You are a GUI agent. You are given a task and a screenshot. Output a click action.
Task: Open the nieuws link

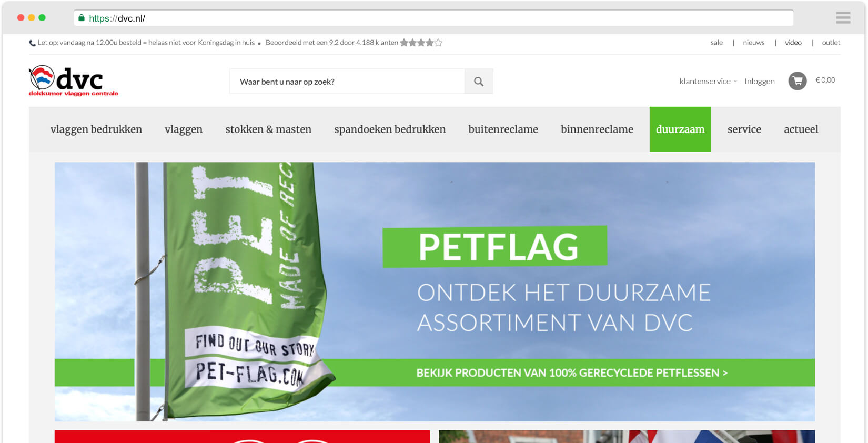coord(754,43)
